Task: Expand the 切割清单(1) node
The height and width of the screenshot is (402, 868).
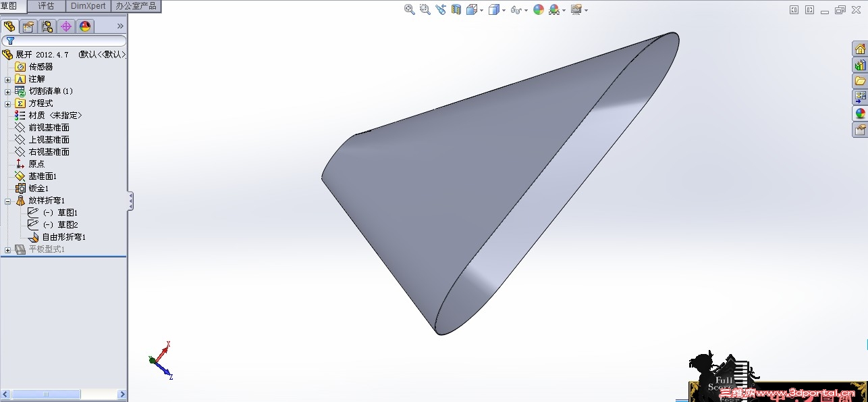Action: (8, 91)
